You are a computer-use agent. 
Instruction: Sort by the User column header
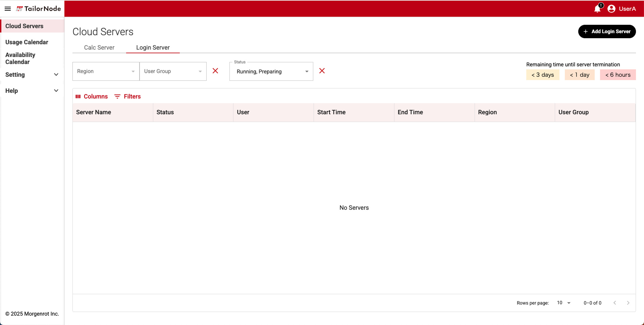click(x=273, y=112)
